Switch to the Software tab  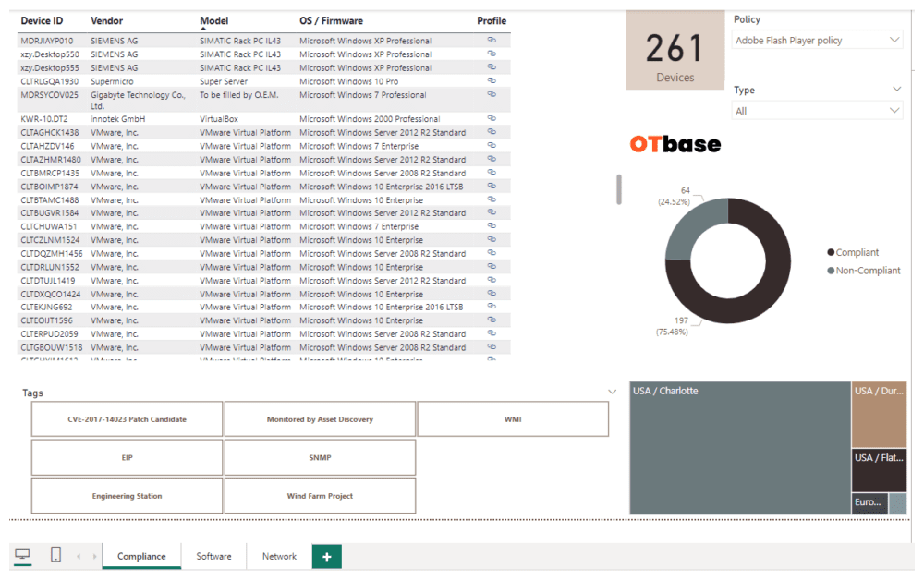213,556
